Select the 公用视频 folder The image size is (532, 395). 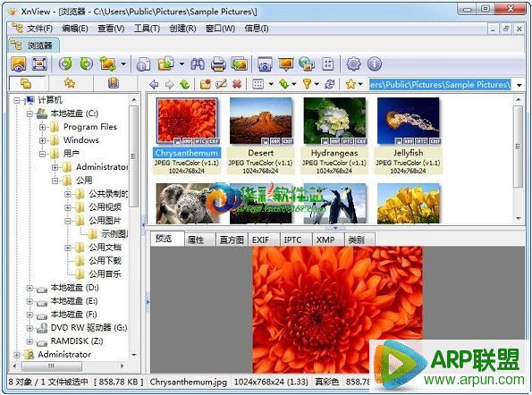point(105,206)
